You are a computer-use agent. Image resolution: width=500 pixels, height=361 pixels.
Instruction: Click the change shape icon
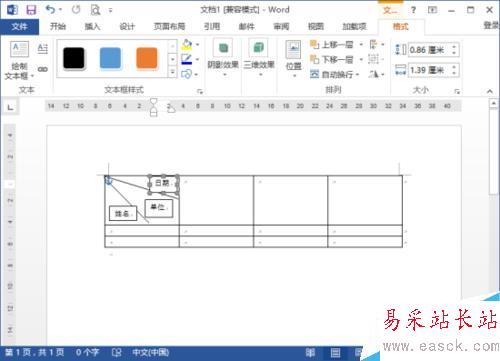coord(186,74)
